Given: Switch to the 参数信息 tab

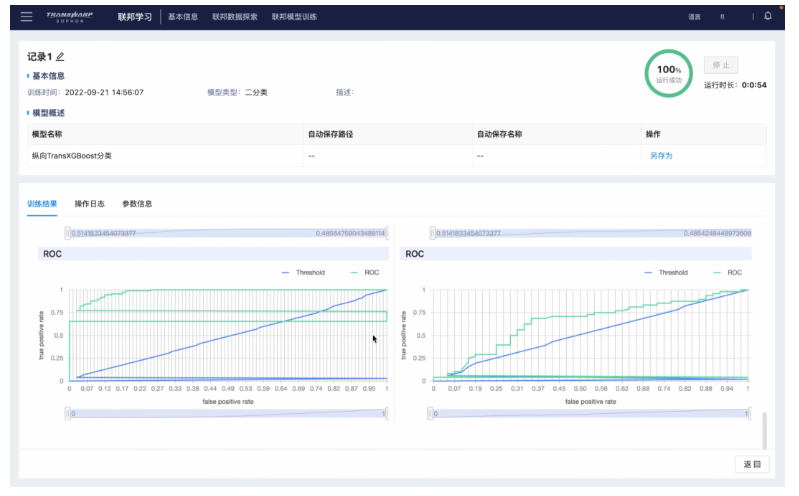Looking at the screenshot, I should (x=137, y=203).
